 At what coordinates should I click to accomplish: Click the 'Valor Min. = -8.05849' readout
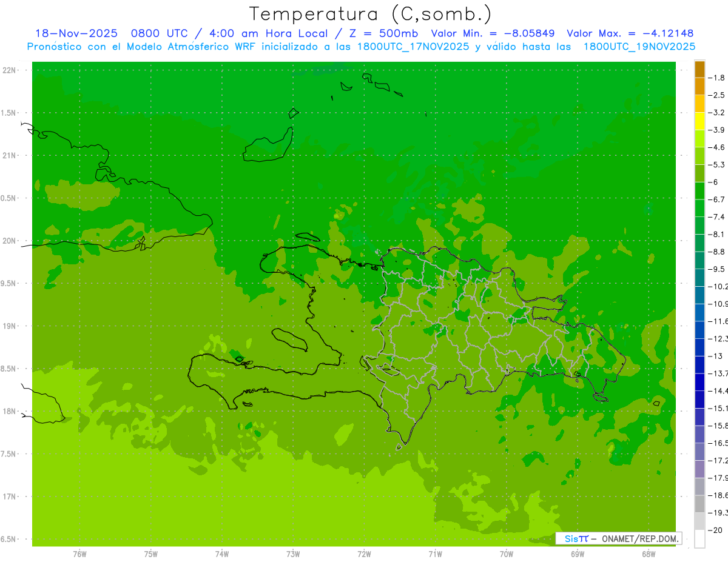pos(493,33)
